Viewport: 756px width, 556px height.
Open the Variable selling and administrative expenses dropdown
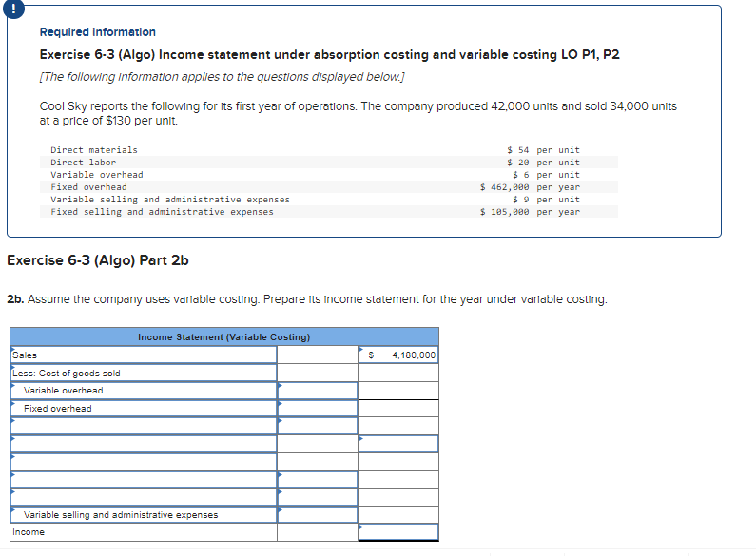(144, 514)
